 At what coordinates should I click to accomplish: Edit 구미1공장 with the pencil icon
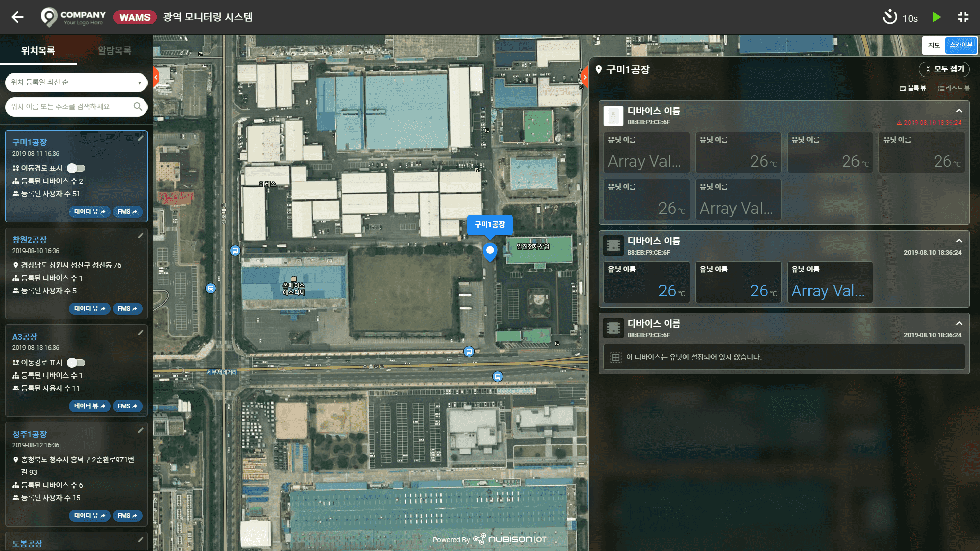click(141, 138)
